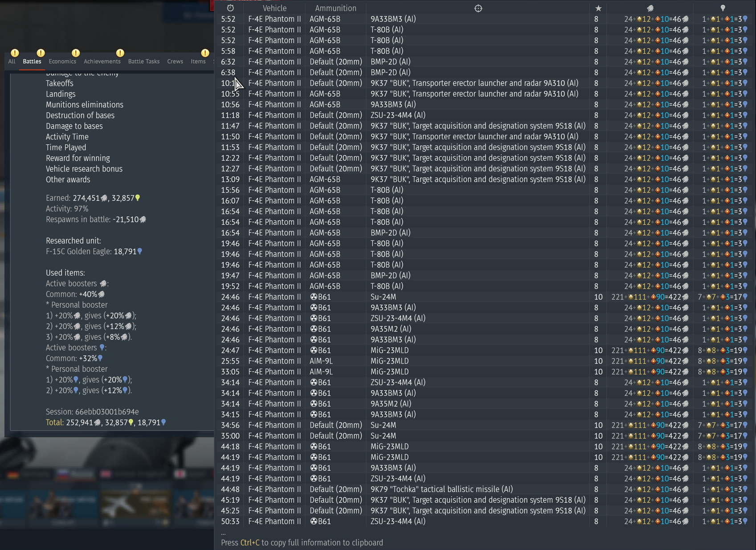Select the 'Activity Time' entry
Viewport: 756px width, 550px height.
tap(67, 137)
